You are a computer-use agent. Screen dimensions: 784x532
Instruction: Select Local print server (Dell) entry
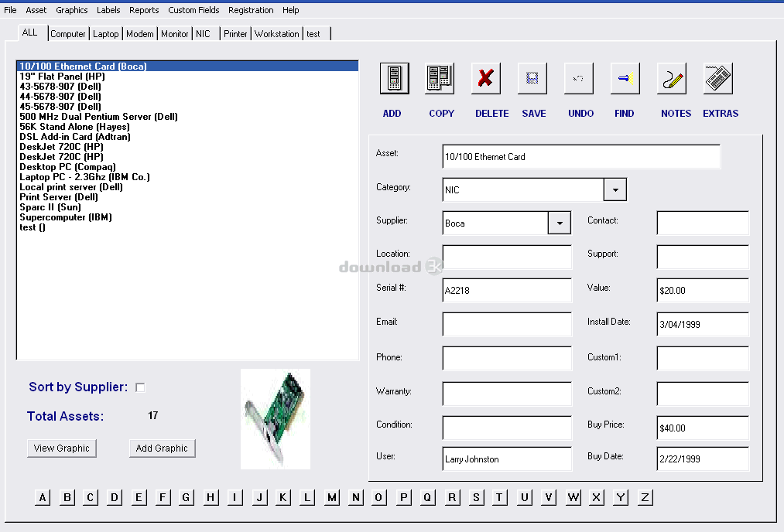[187, 187]
